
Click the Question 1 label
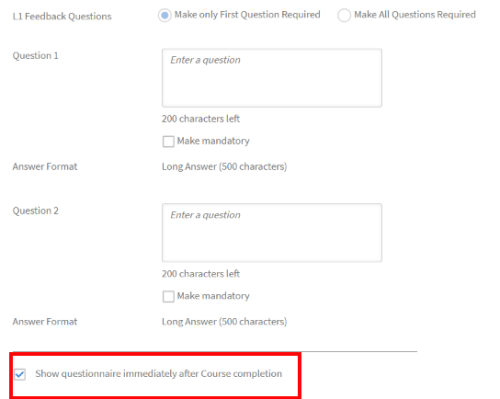click(x=35, y=56)
